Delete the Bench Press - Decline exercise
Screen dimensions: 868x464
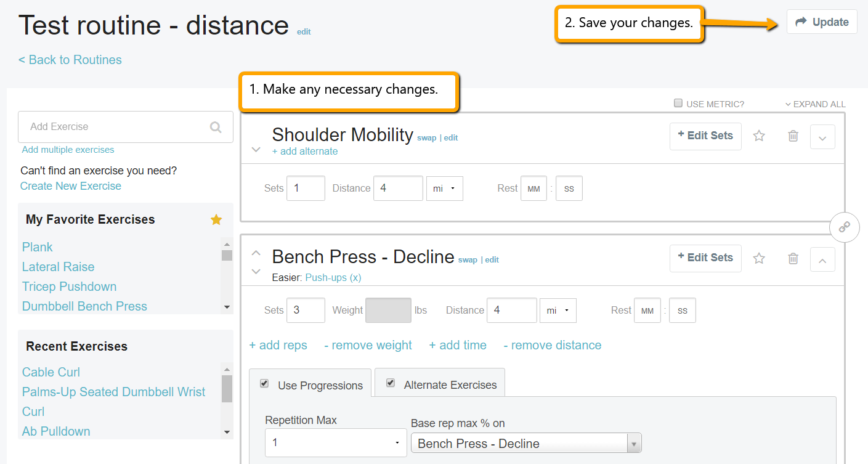(793, 258)
